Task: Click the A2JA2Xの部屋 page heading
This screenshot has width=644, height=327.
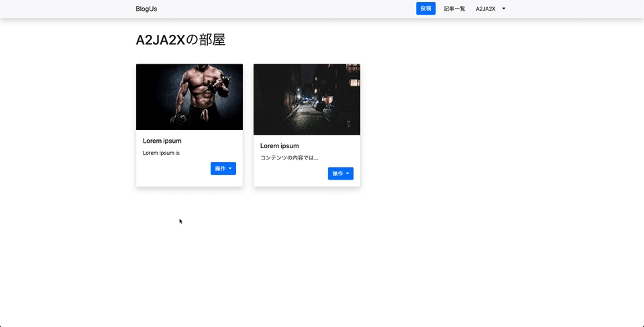Action: point(180,40)
